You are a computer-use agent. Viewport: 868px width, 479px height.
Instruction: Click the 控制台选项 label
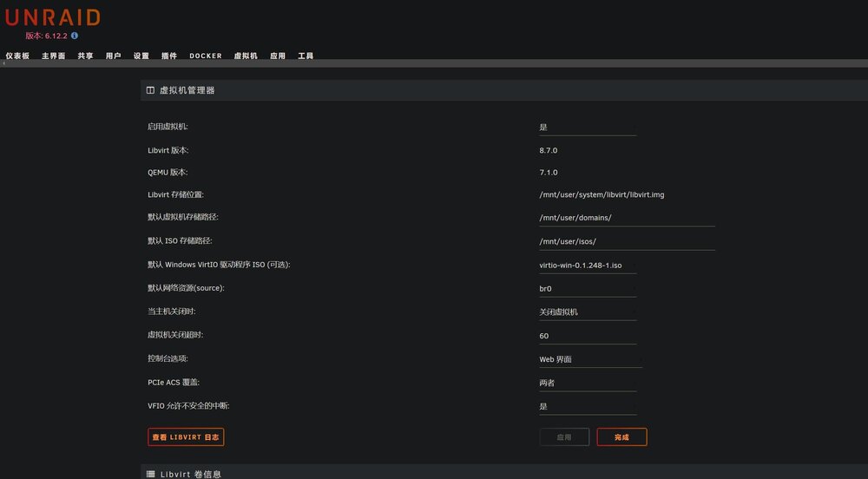pyautogui.click(x=168, y=358)
